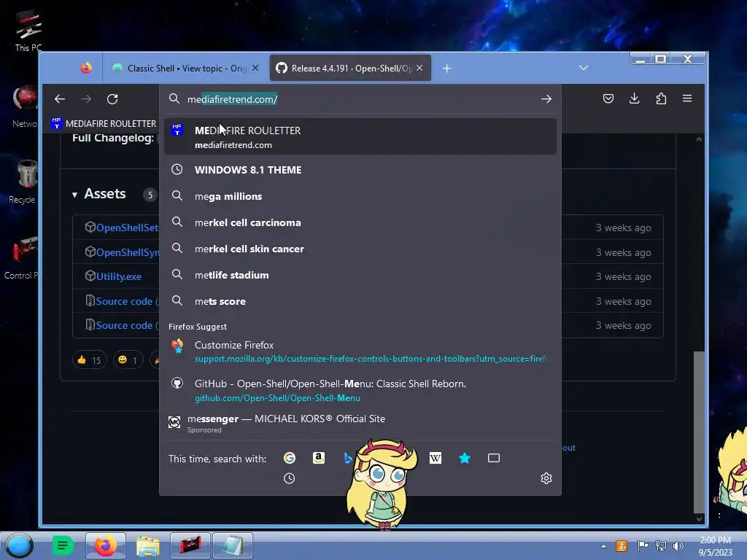
Task: Collapse the Assets section triangle
Action: pyautogui.click(x=75, y=195)
